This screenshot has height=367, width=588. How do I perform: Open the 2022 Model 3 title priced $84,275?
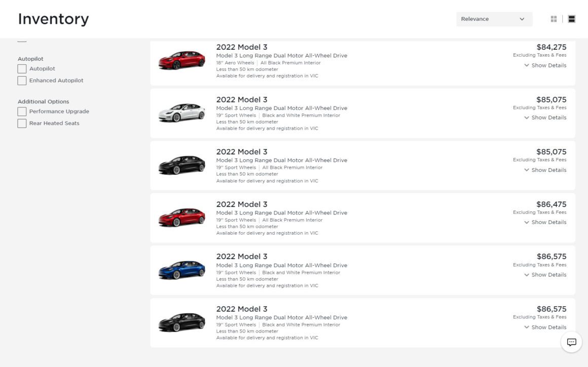pyautogui.click(x=242, y=47)
